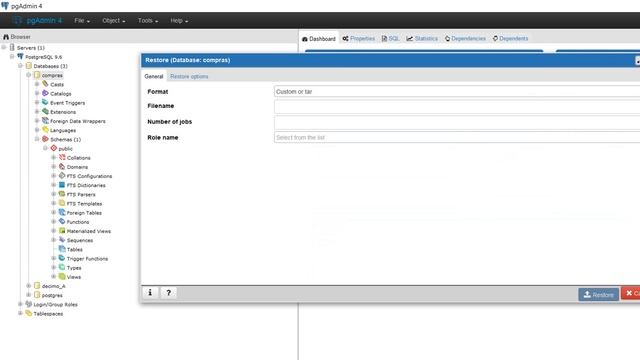Click the FTS Templates icon
Screen dimensions: 640x360
click(x=62, y=203)
